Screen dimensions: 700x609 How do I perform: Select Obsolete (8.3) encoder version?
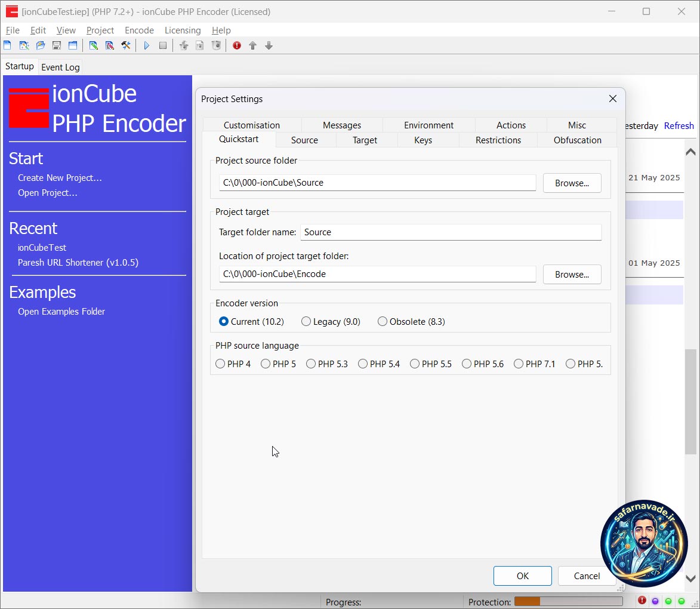pos(411,321)
